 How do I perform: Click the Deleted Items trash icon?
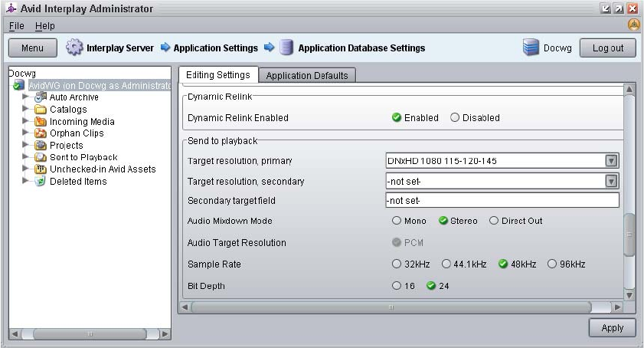tap(41, 182)
